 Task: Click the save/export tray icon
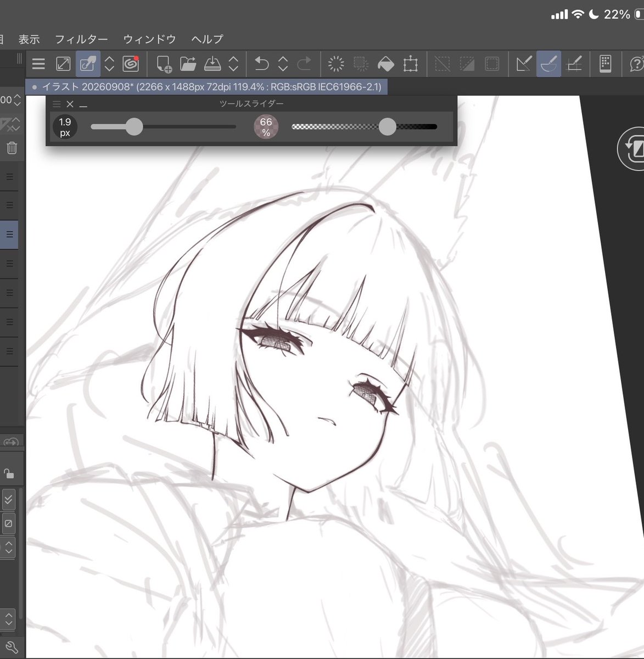pos(212,64)
